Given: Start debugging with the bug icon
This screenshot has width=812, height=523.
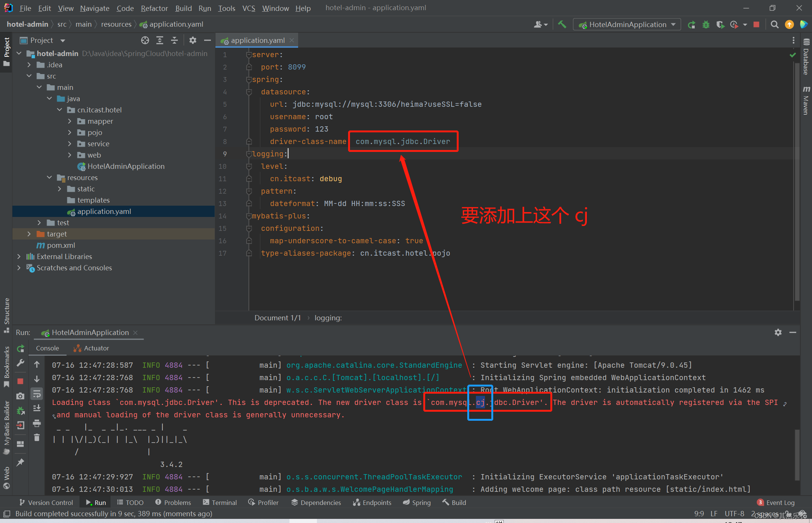Looking at the screenshot, I should pyautogui.click(x=706, y=24).
